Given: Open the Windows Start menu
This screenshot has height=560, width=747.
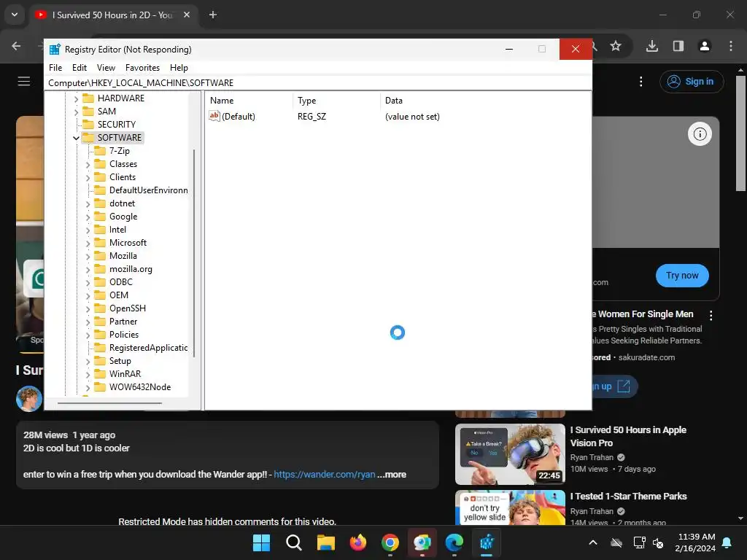Looking at the screenshot, I should click(261, 542).
